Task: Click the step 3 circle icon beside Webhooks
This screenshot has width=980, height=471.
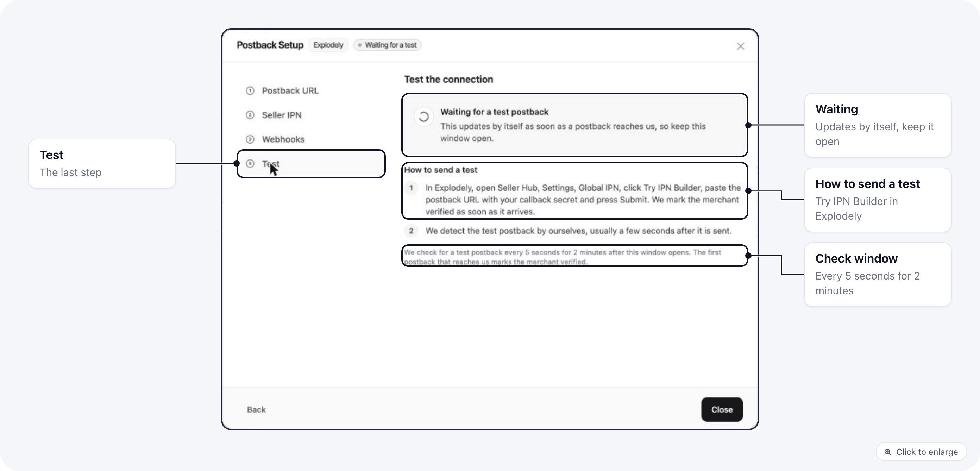Action: click(x=250, y=139)
